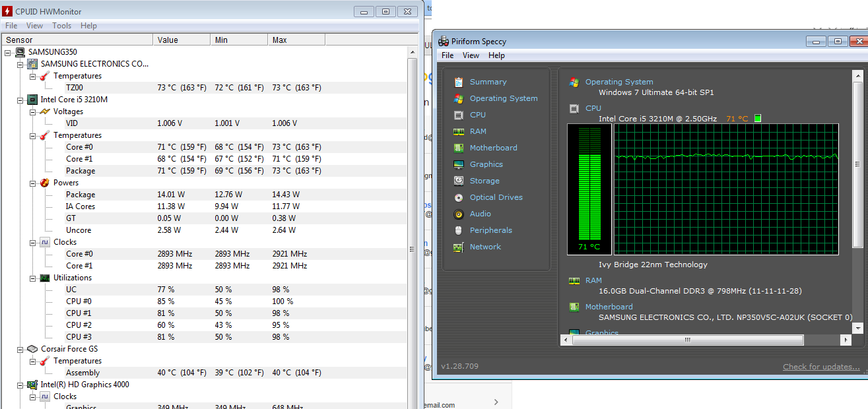Collapse the Intel Core i5 3210M node

click(x=20, y=100)
